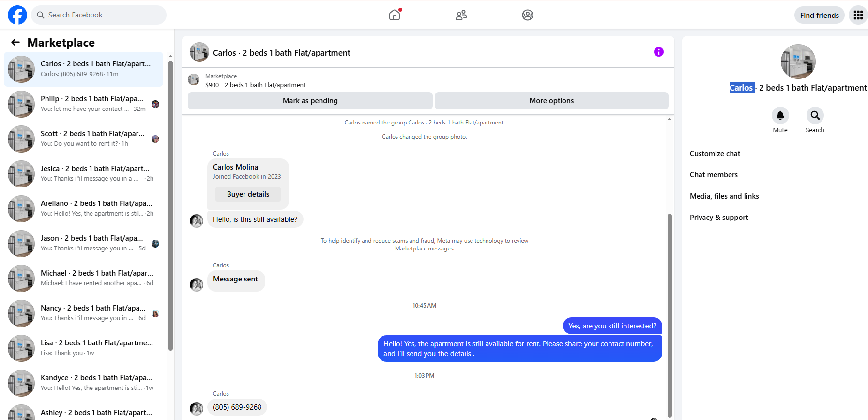868x420 pixels.
Task: Open Scott conversation in the list
Action: point(83,139)
